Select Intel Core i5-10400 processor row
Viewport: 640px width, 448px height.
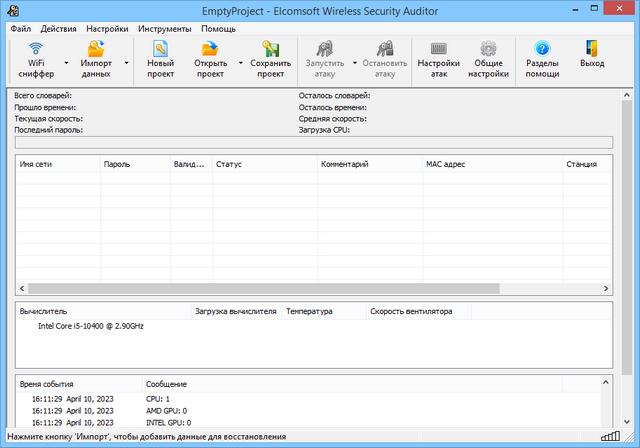coord(90,325)
